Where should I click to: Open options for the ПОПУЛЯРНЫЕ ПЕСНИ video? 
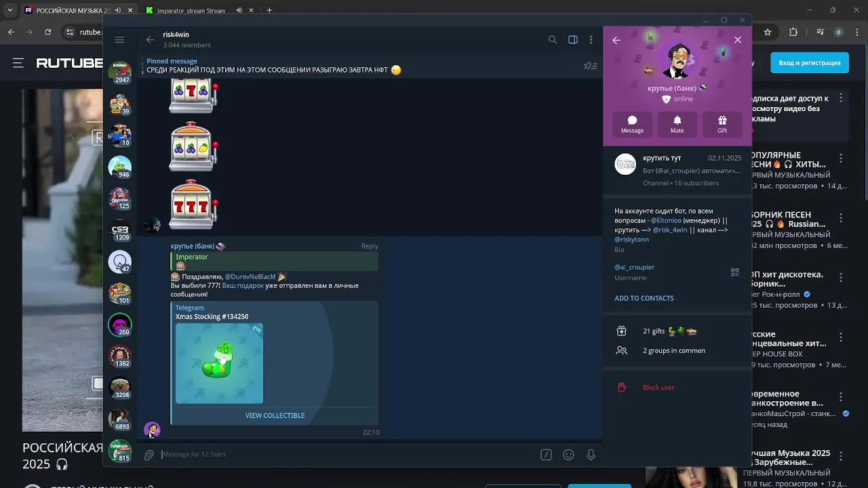[x=841, y=158]
